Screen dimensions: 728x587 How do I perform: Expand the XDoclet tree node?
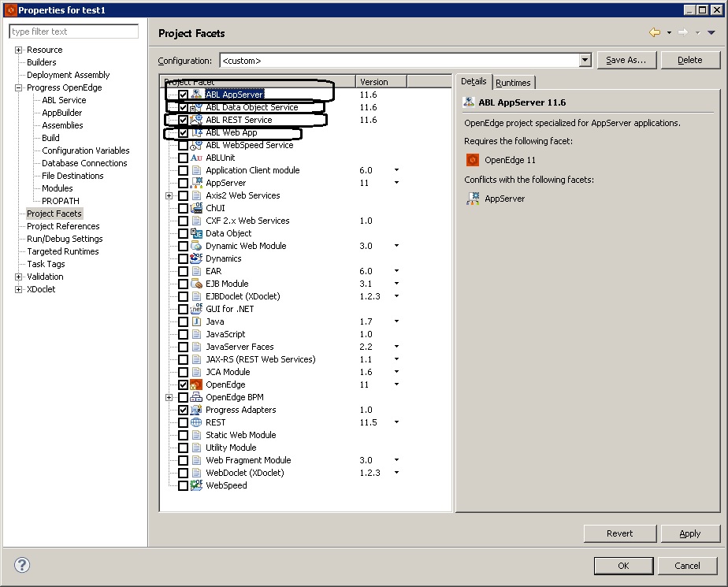(x=19, y=289)
